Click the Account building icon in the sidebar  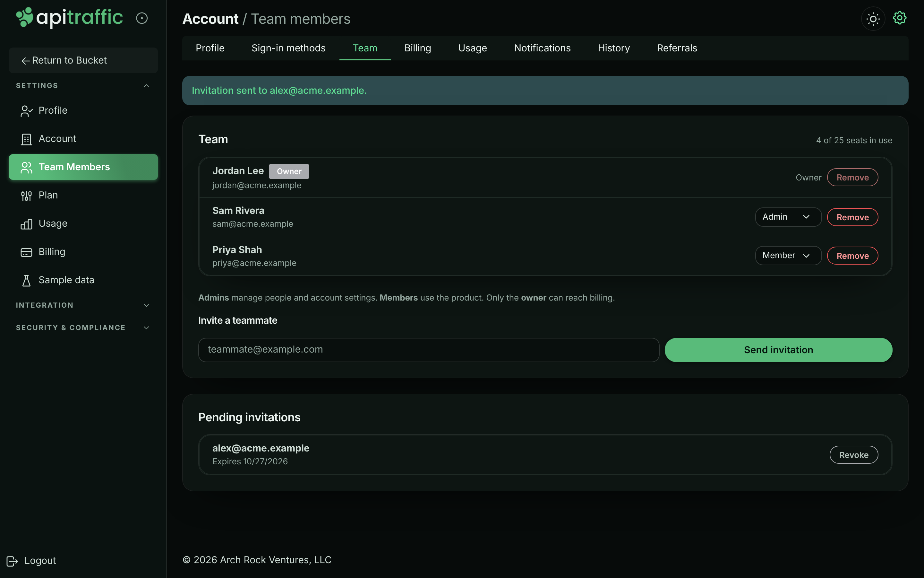click(26, 139)
